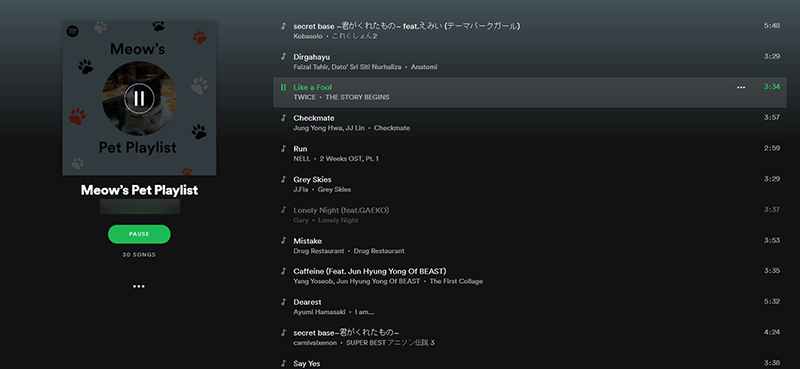
Task: Click the 5:48 duration of secret base
Action: 771,26
